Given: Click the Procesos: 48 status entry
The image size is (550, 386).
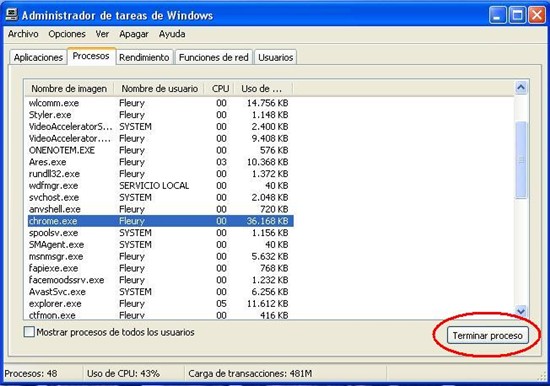Looking at the screenshot, I should pos(31,373).
